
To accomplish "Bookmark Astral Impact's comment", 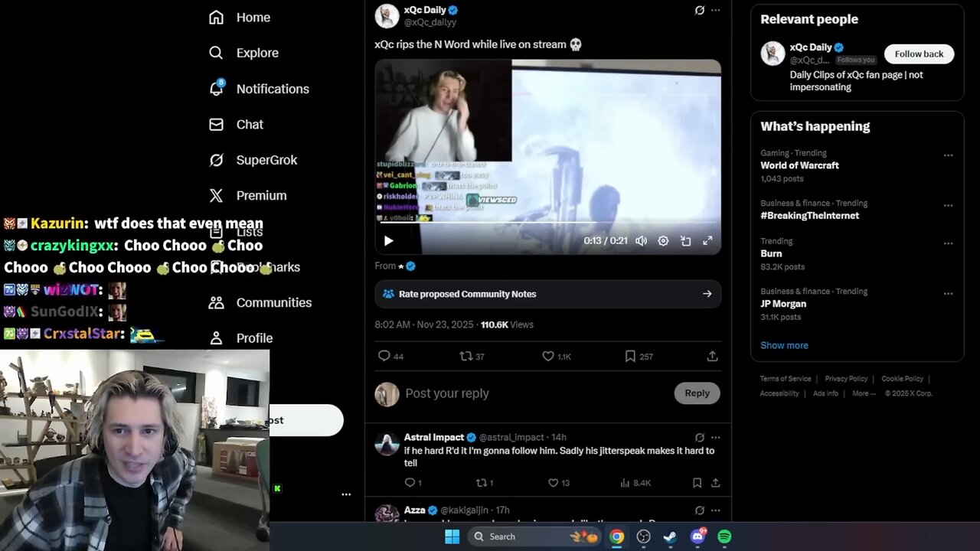I will 697,483.
